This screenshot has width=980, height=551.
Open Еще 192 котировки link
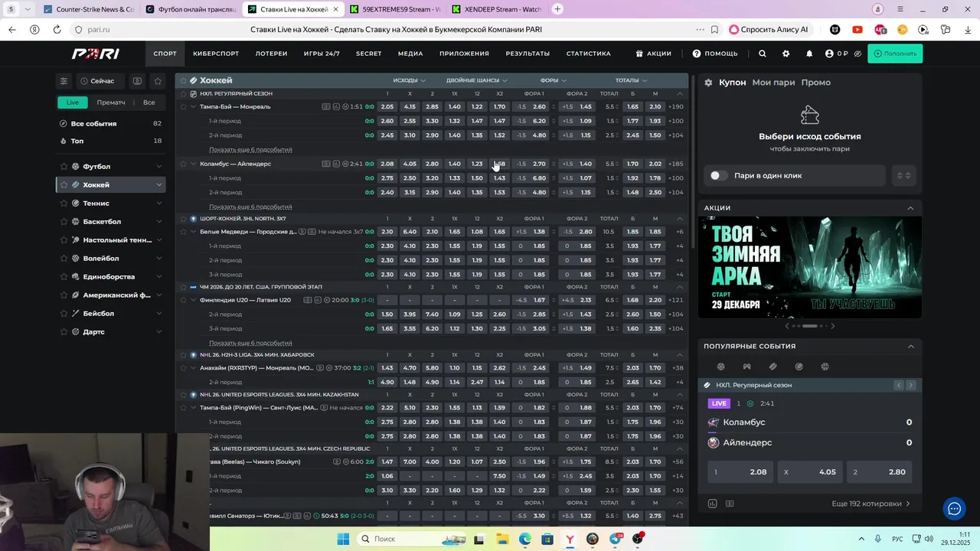click(x=871, y=504)
